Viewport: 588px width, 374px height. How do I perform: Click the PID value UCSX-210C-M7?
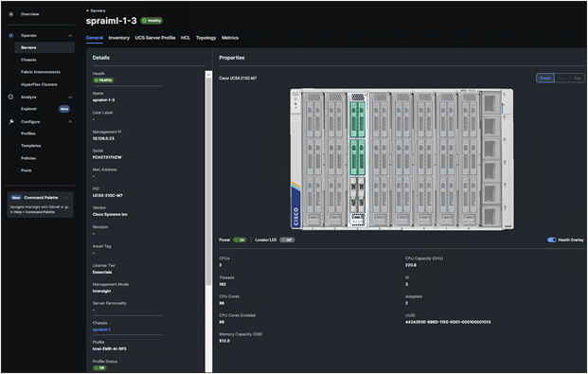[x=108, y=195]
